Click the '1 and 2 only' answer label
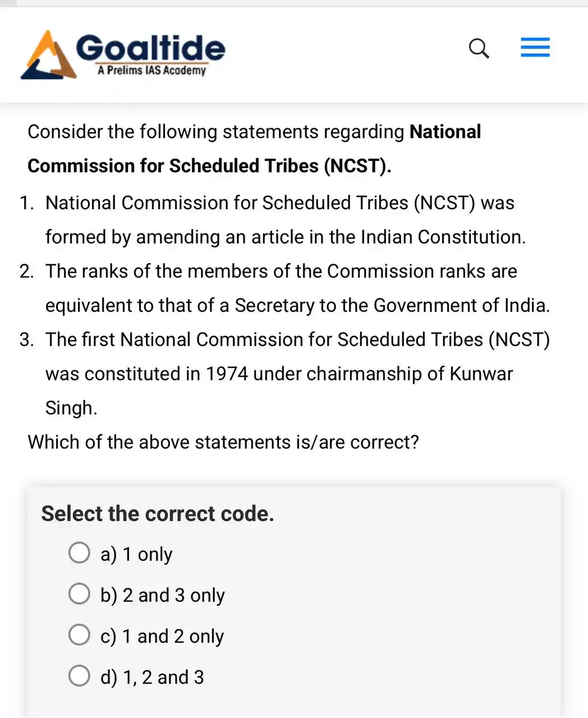The width and height of the screenshot is (588, 718). click(162, 636)
